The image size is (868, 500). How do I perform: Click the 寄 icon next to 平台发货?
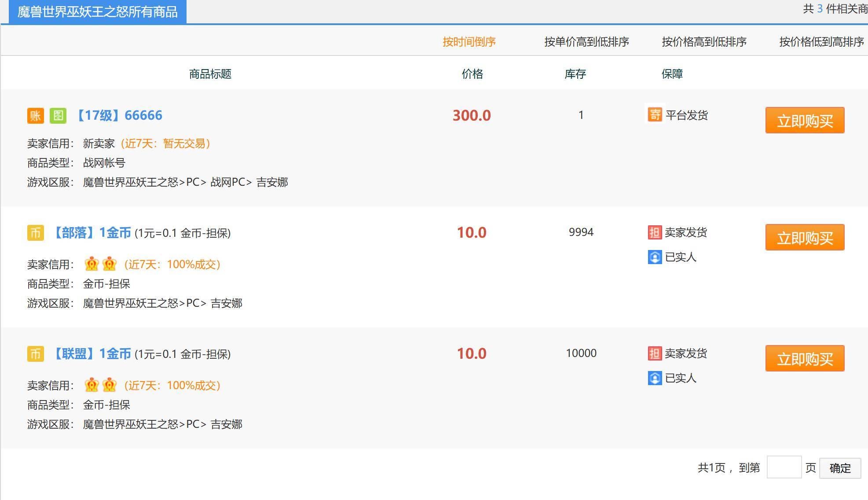(x=655, y=115)
